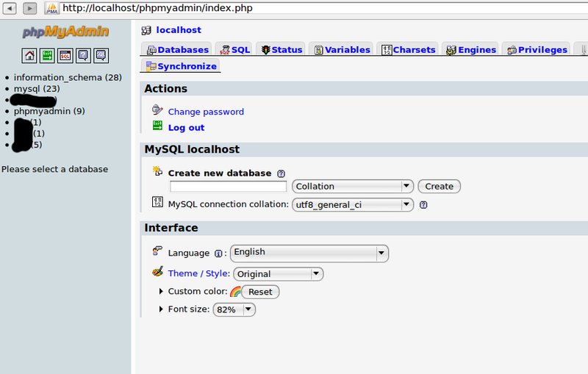Select the mysql (23) database
The width and height of the screenshot is (588, 374).
coord(37,89)
